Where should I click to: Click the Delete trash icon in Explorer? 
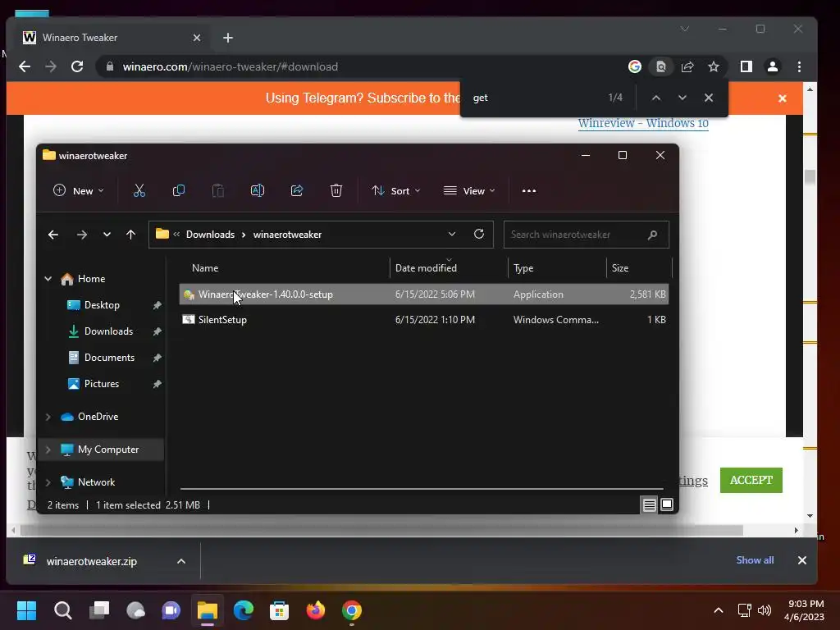[x=336, y=190]
